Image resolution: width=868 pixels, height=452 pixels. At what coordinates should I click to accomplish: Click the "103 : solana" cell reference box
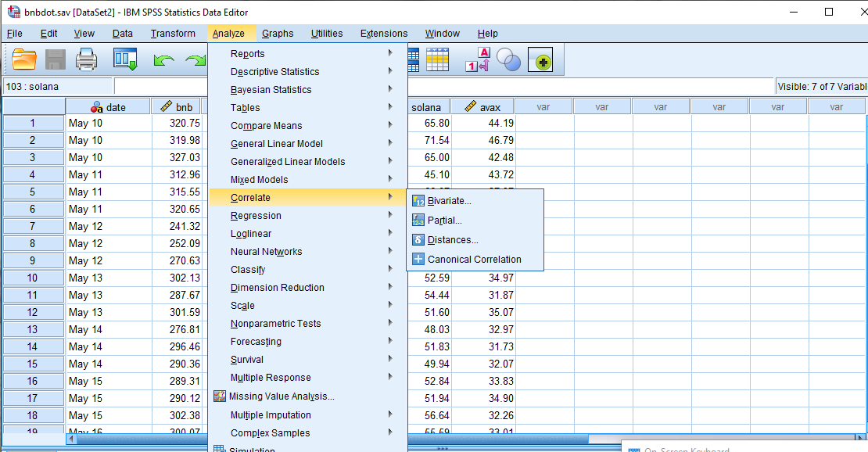[x=57, y=86]
